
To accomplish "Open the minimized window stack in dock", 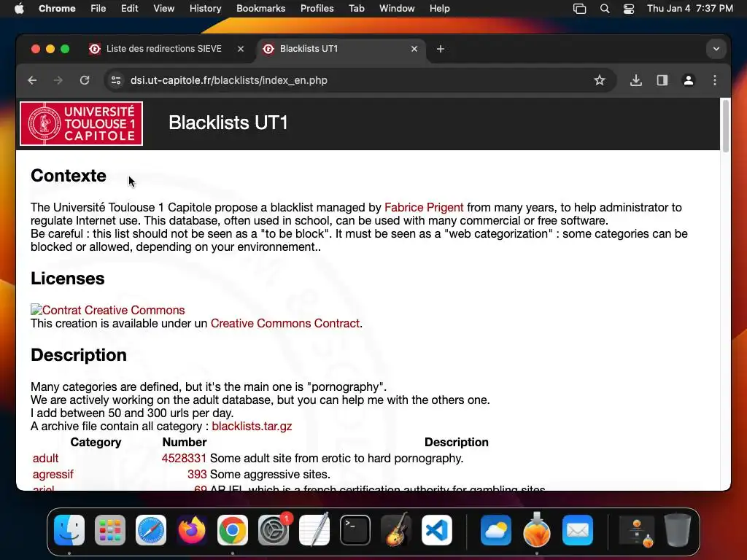I will [636, 530].
